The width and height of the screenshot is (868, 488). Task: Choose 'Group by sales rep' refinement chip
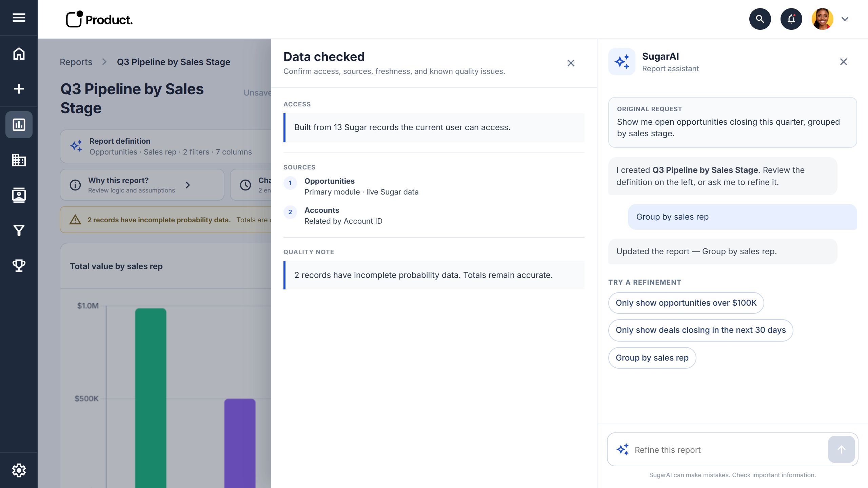click(x=652, y=358)
